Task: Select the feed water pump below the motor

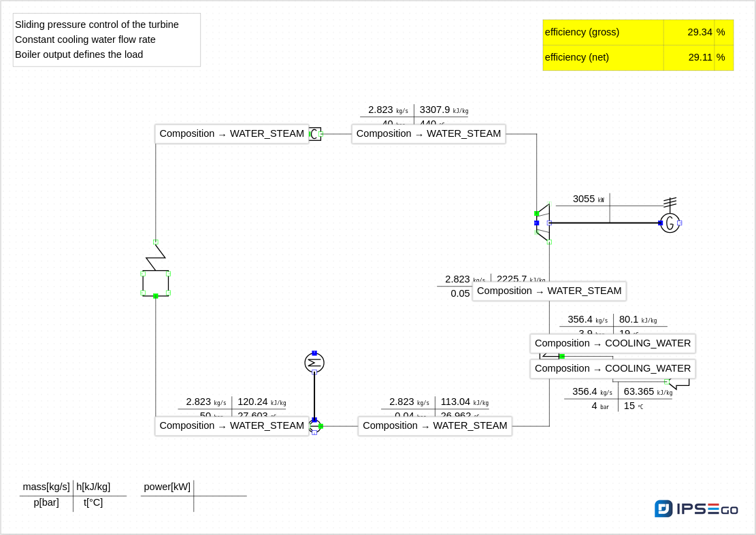Action: pos(314,426)
